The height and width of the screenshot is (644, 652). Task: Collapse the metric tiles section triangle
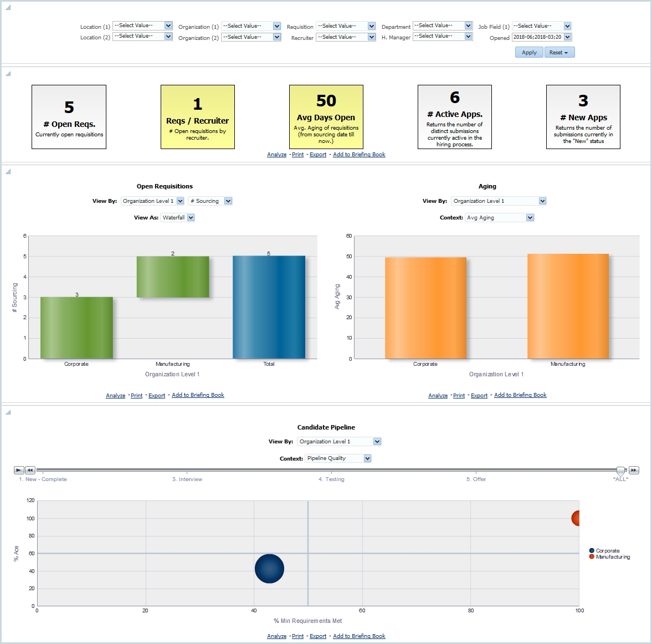(x=8, y=73)
